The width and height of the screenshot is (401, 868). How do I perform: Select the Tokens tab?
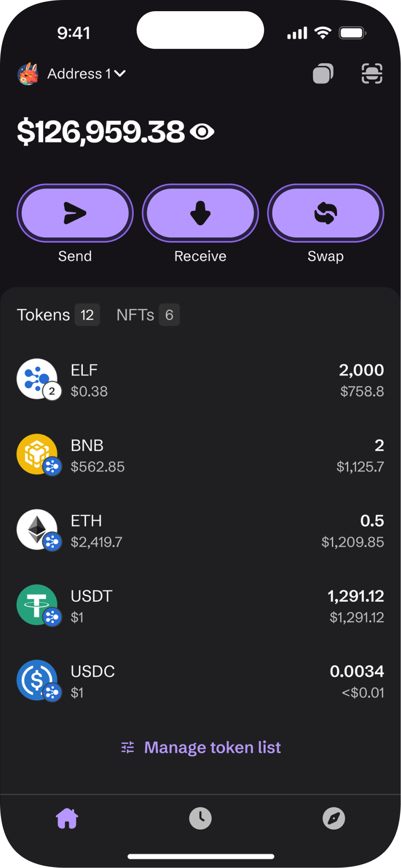(58, 315)
